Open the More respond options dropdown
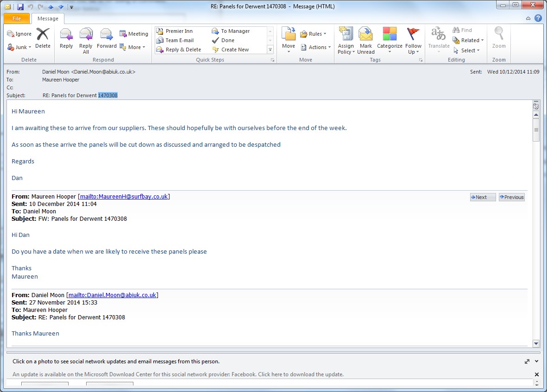547x392 pixels. 132,47
